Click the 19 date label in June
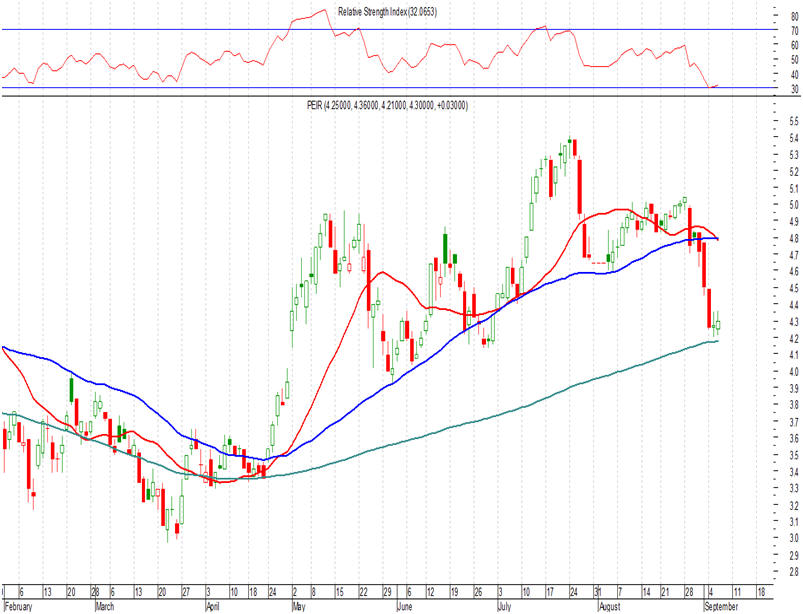 click(454, 592)
